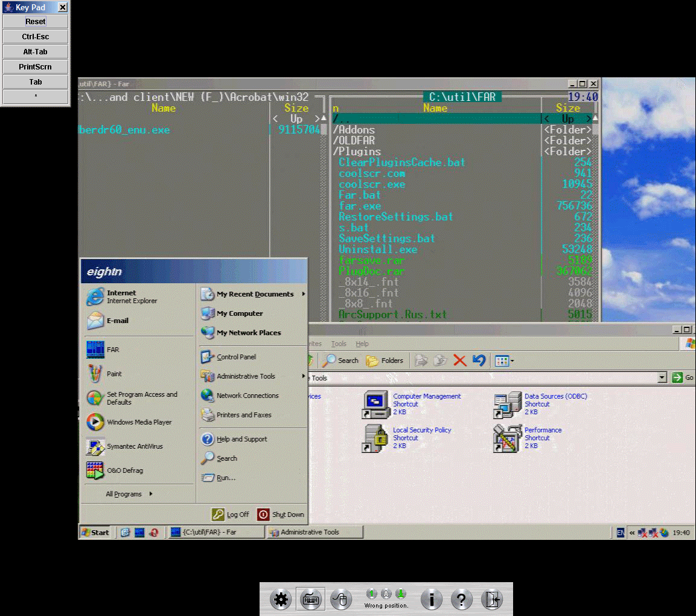This screenshot has width=696, height=616.
Task: Select Control Panel in Start menu
Action: 236,357
